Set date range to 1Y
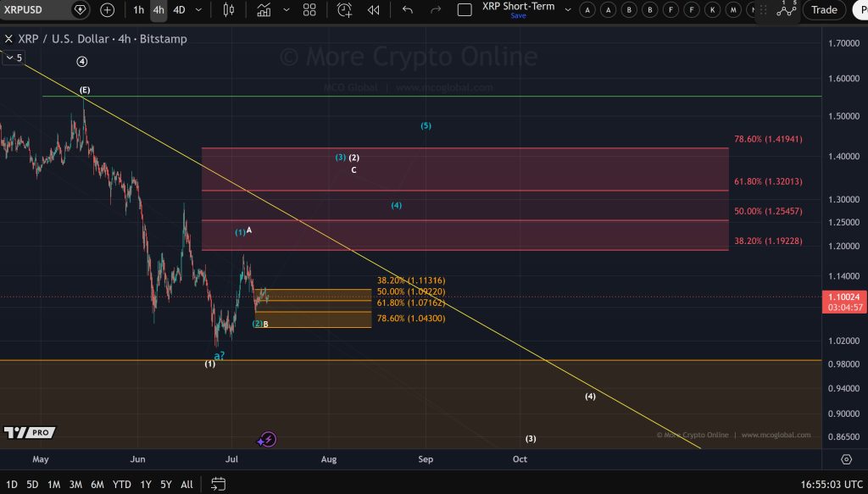 tap(146, 485)
